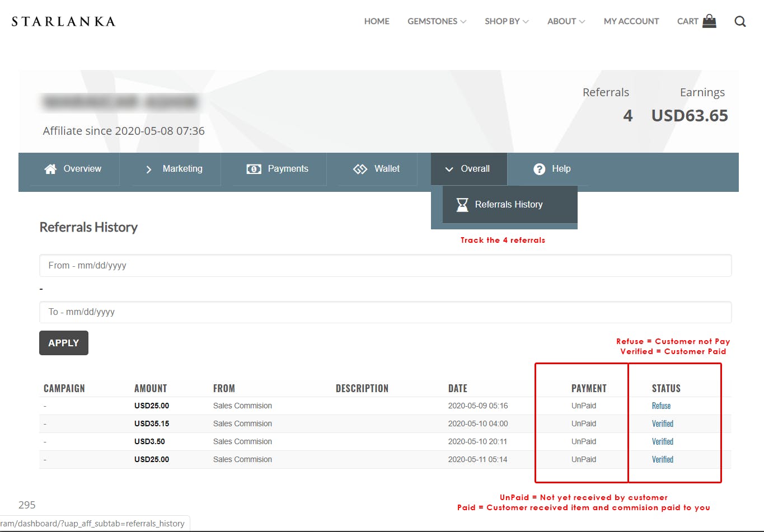The width and height of the screenshot is (764, 532).
Task: Open the cart shopping bag icon
Action: click(709, 21)
